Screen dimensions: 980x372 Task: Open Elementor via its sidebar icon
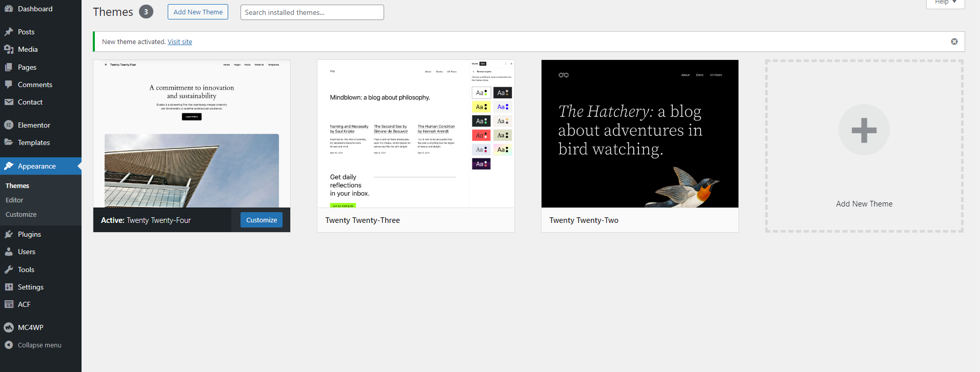[x=9, y=125]
